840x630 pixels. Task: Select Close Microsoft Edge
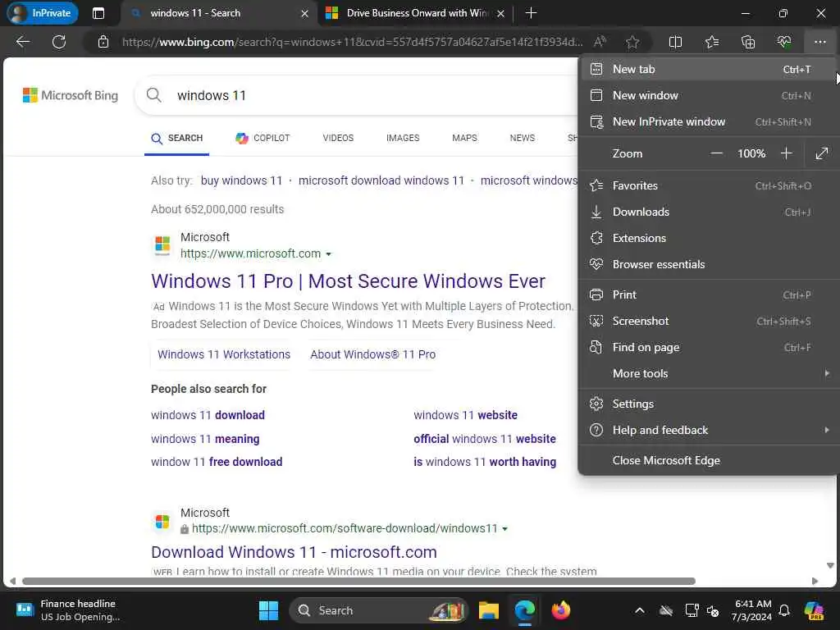(707, 461)
